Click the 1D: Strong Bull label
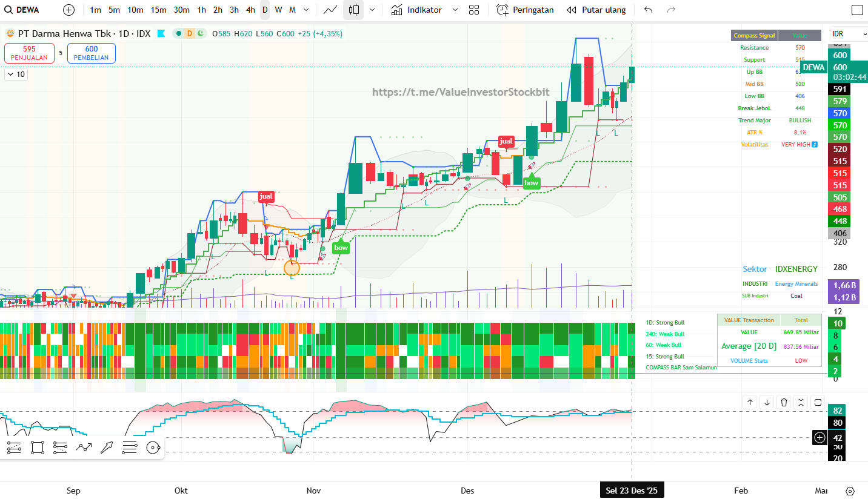 click(665, 323)
